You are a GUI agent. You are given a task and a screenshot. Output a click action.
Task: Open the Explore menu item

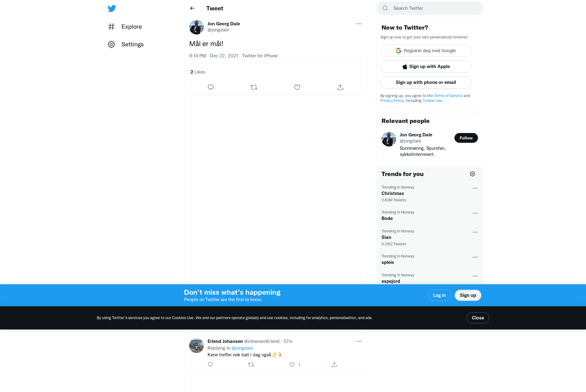[125, 27]
